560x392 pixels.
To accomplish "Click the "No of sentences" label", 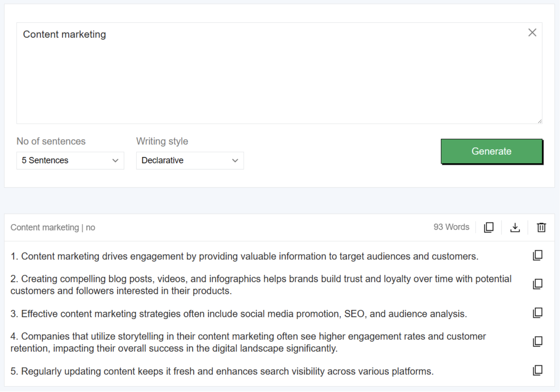I will [51, 141].
